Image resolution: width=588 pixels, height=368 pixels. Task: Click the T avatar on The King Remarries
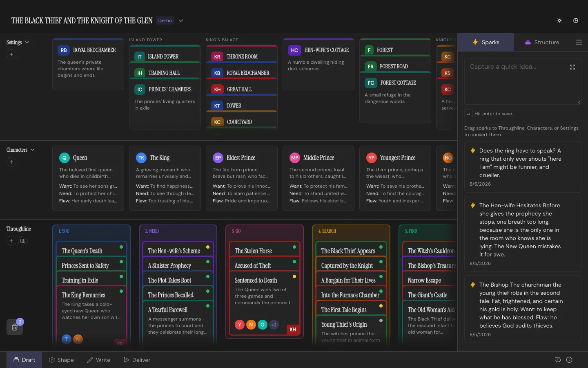67,339
